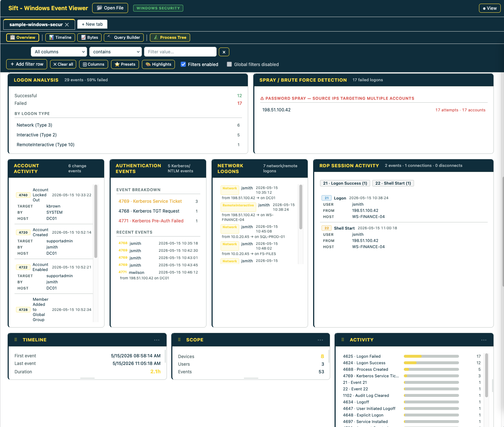Toggle Global filters disabled checkbox

[x=229, y=64]
